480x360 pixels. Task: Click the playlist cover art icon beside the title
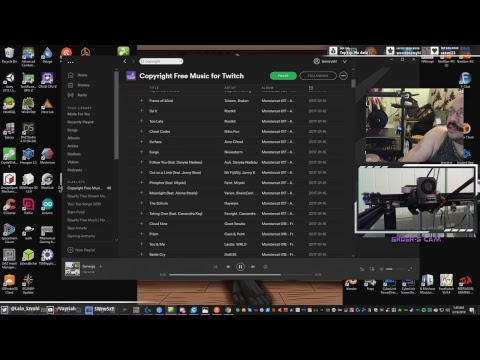pyautogui.click(x=131, y=76)
